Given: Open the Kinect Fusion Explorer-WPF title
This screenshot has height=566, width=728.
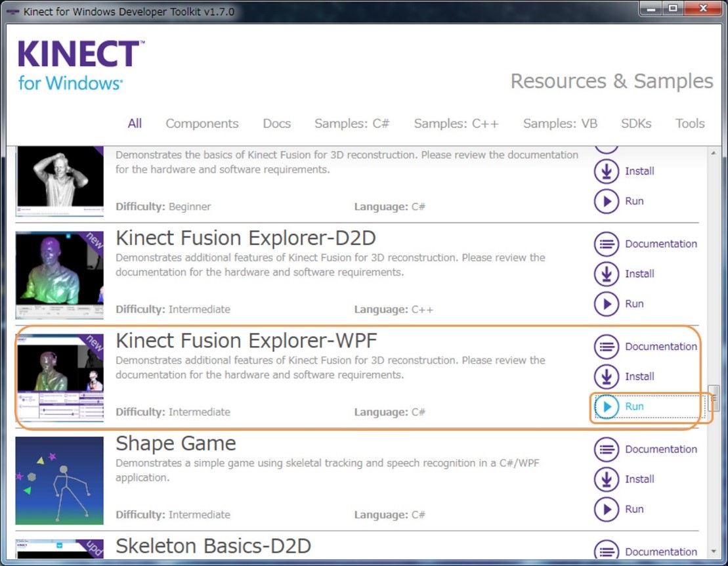Looking at the screenshot, I should pyautogui.click(x=246, y=341).
